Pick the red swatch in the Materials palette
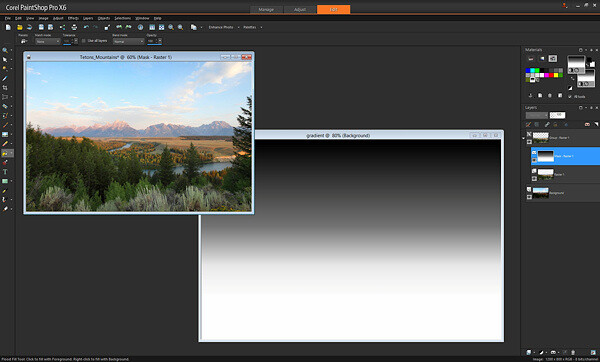This screenshot has width=600, height=362. [x=551, y=75]
